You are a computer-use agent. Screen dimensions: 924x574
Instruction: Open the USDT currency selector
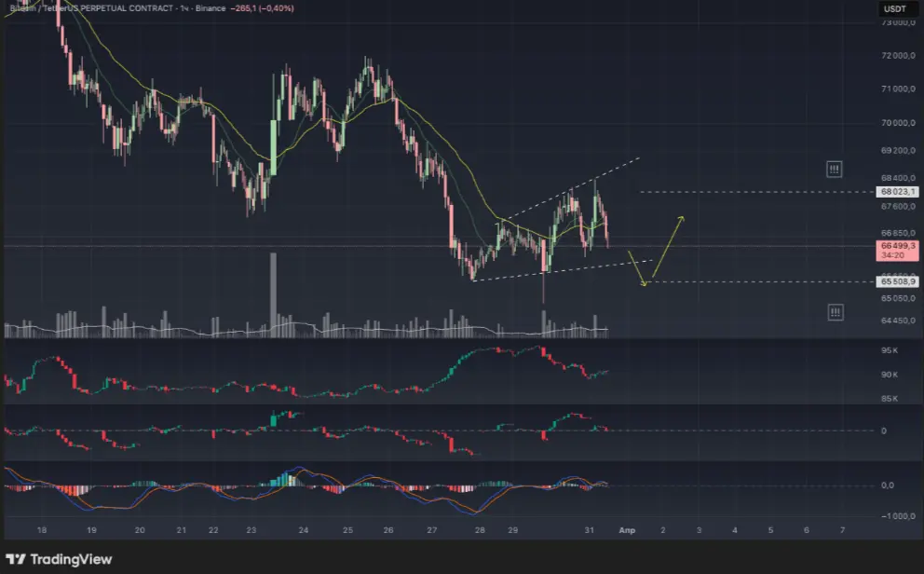(x=894, y=8)
